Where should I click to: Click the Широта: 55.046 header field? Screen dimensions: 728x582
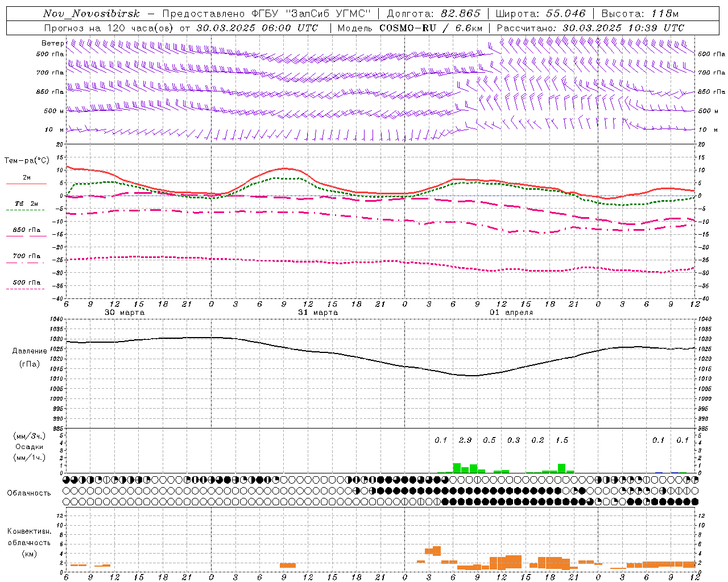coord(540,14)
